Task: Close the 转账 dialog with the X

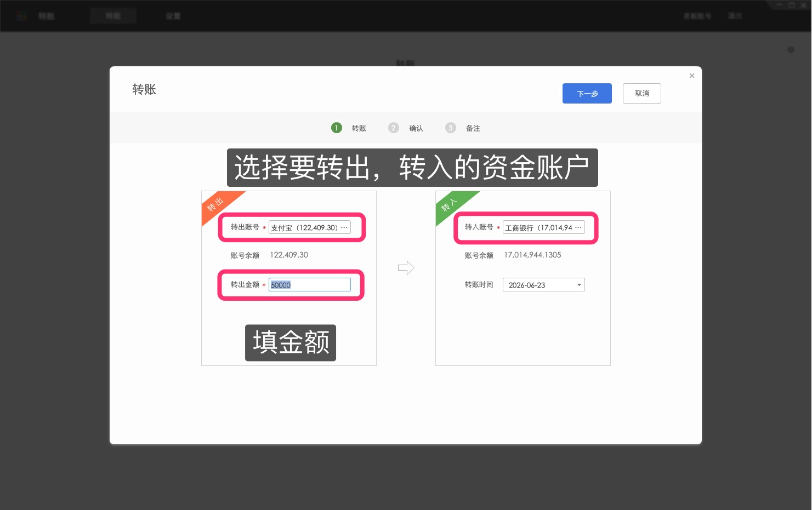Action: (692, 76)
